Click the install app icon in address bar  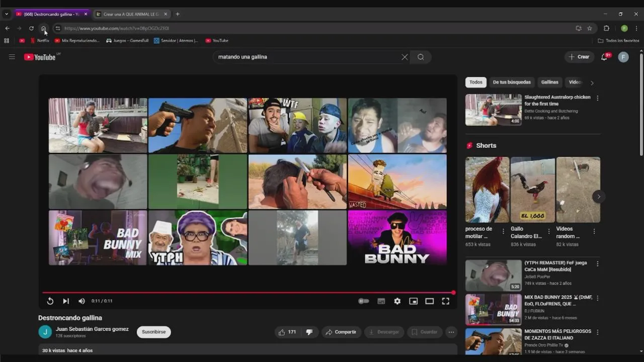[579, 28]
